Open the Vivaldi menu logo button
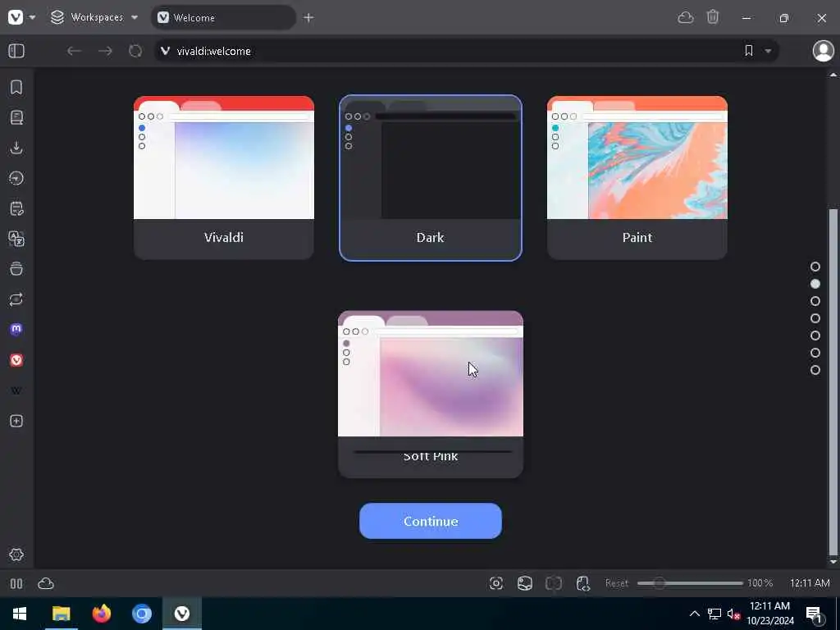The image size is (840, 630). [x=16, y=17]
